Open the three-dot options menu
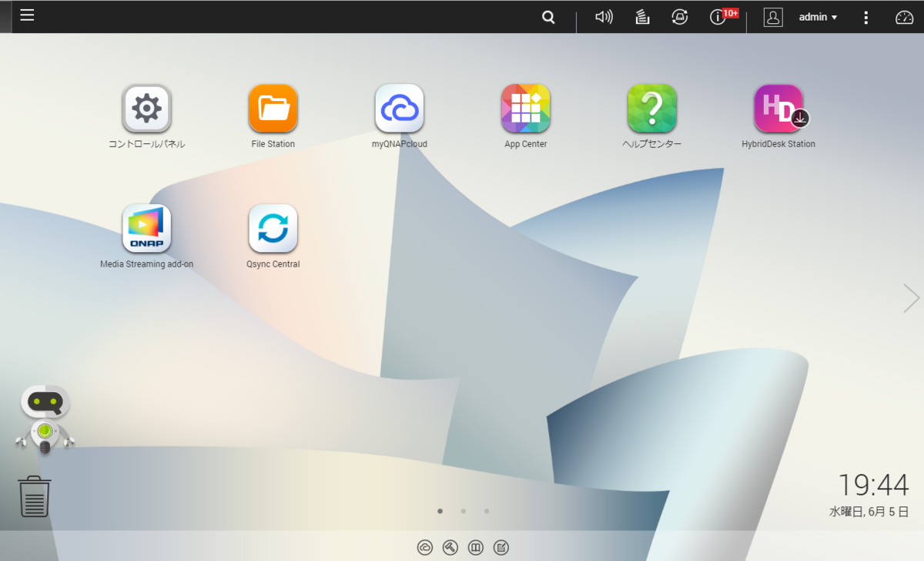This screenshot has height=561, width=924. tap(865, 17)
